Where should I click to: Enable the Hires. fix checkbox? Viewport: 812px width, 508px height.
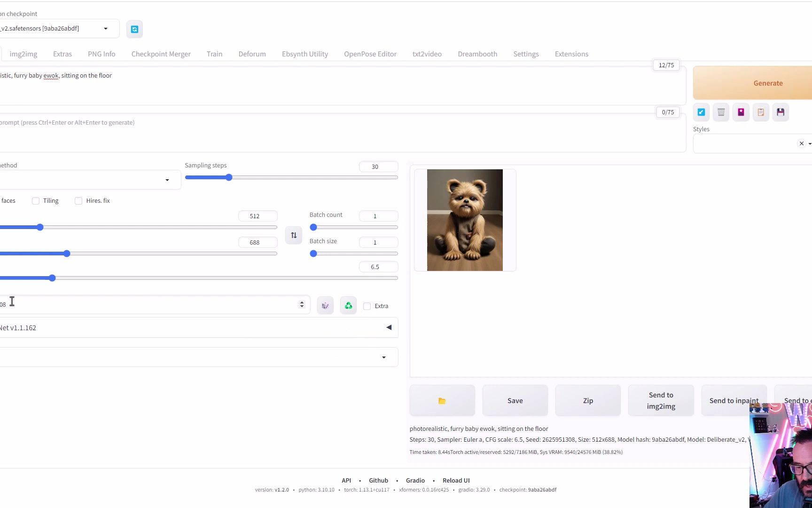coord(78,201)
